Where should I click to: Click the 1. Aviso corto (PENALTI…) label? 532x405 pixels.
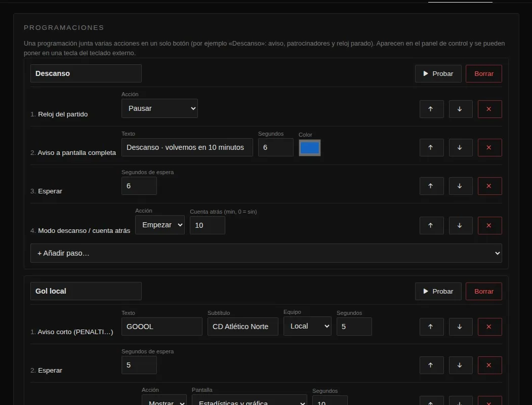[71, 332]
